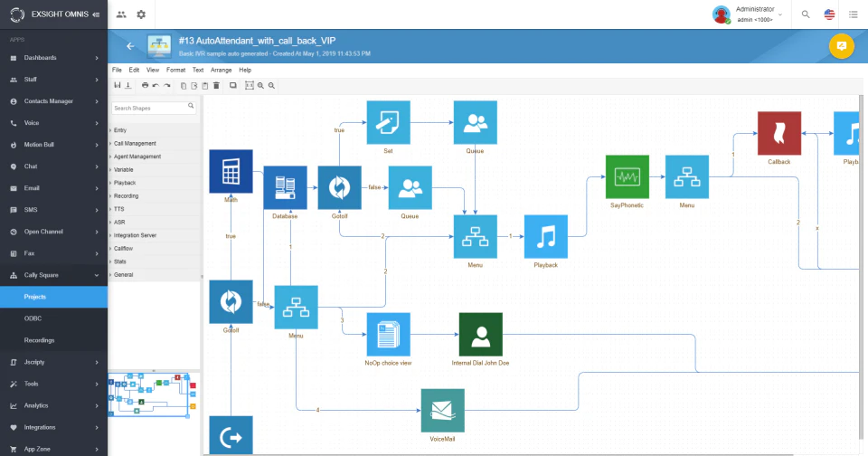
Task: Click the undo arrow in the toolbar
Action: [x=156, y=85]
